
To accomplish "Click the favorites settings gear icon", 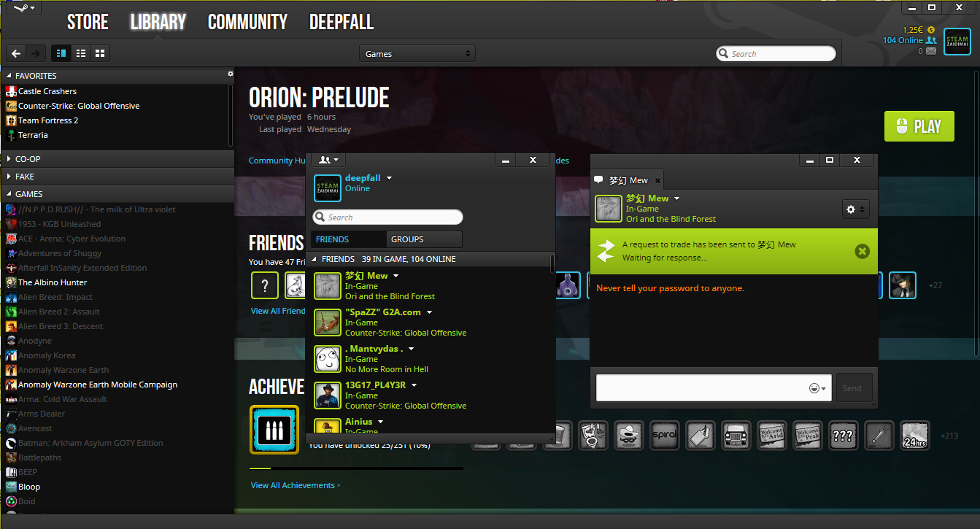I will 231,74.
